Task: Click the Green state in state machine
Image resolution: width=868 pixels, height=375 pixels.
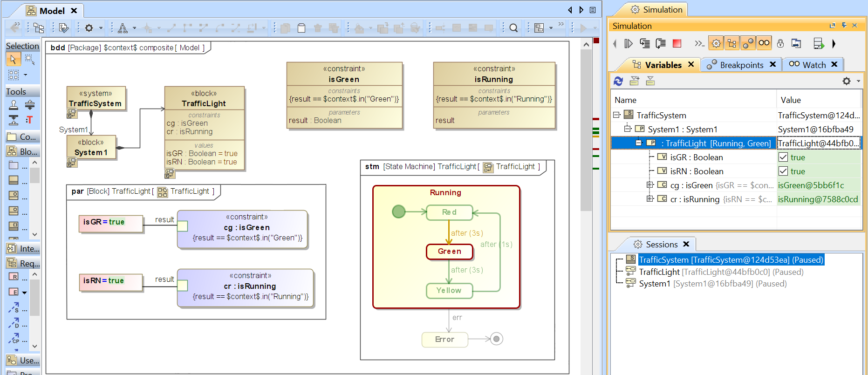Action: (x=449, y=252)
